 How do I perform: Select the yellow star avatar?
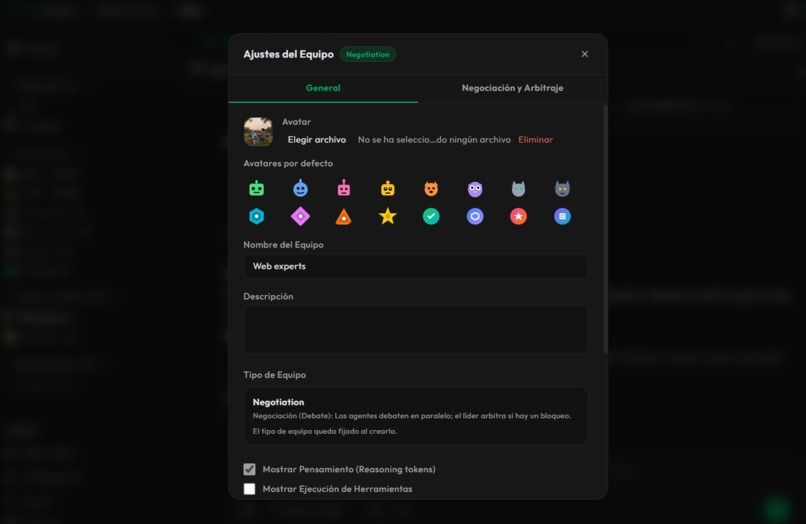pyautogui.click(x=388, y=216)
